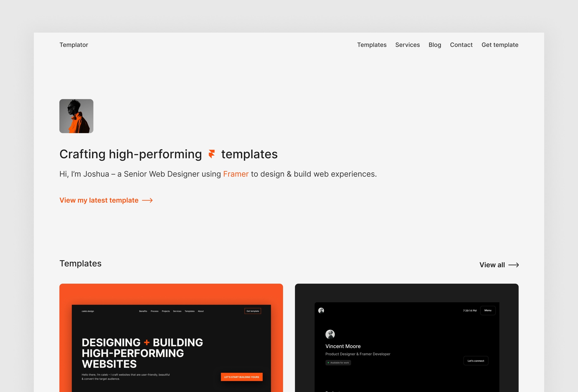Click the profile photo in hero section
The width and height of the screenshot is (578, 392).
click(x=77, y=116)
